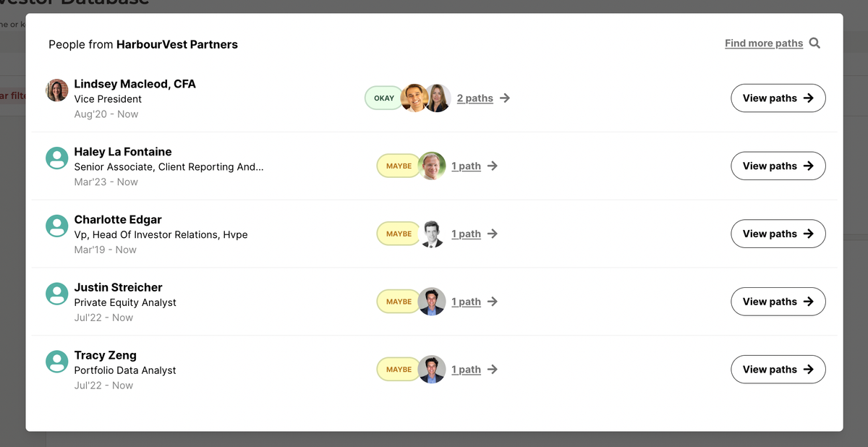This screenshot has height=447, width=868.
Task: Open Lindsey Macleod's 2 paths link
Action: coord(475,98)
